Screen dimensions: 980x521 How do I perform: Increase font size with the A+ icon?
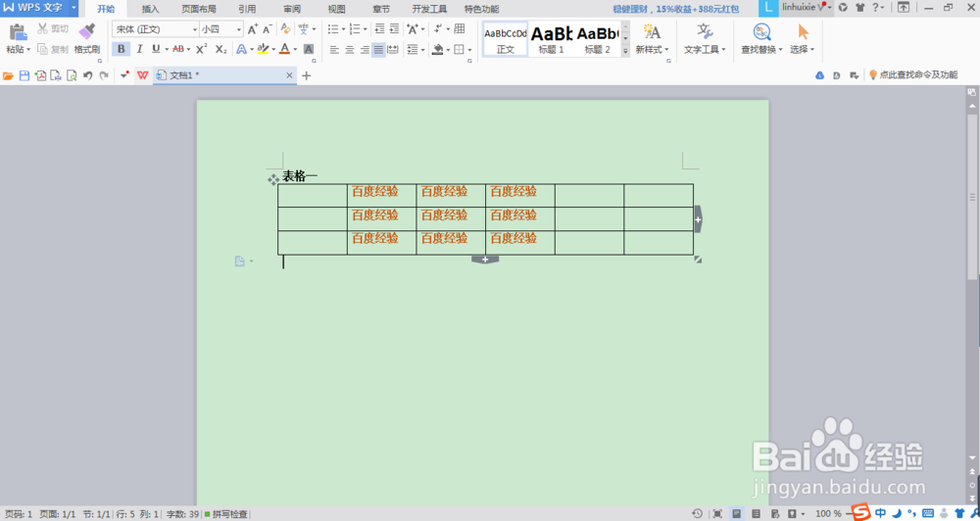click(x=252, y=29)
